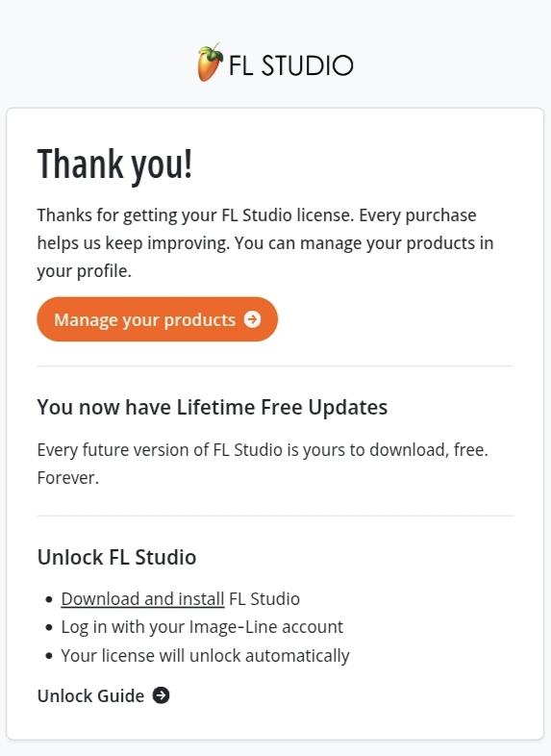This screenshot has width=551, height=756.
Task: Click bullet dot before Log in line
Action: [x=49, y=628]
